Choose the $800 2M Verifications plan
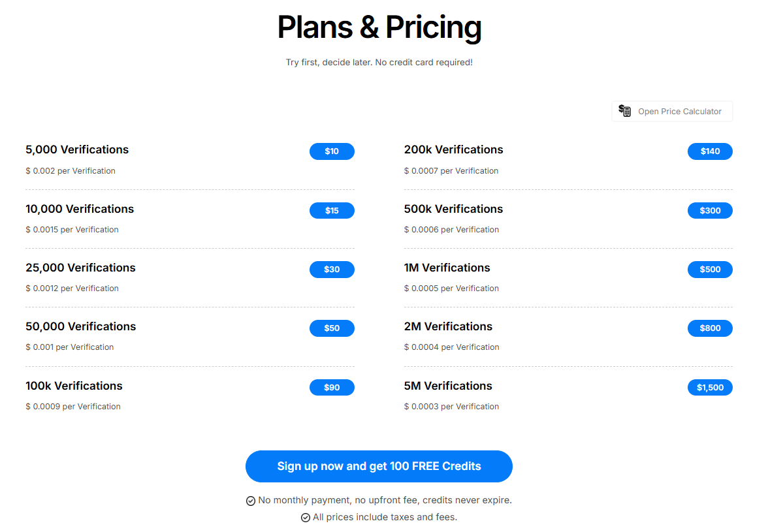Viewport: 768px width, 532px height. [x=710, y=328]
